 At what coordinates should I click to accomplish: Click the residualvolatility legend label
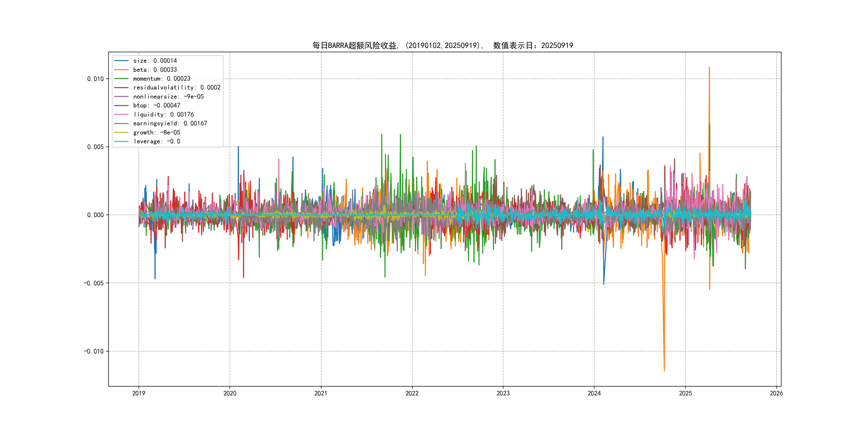[177, 88]
